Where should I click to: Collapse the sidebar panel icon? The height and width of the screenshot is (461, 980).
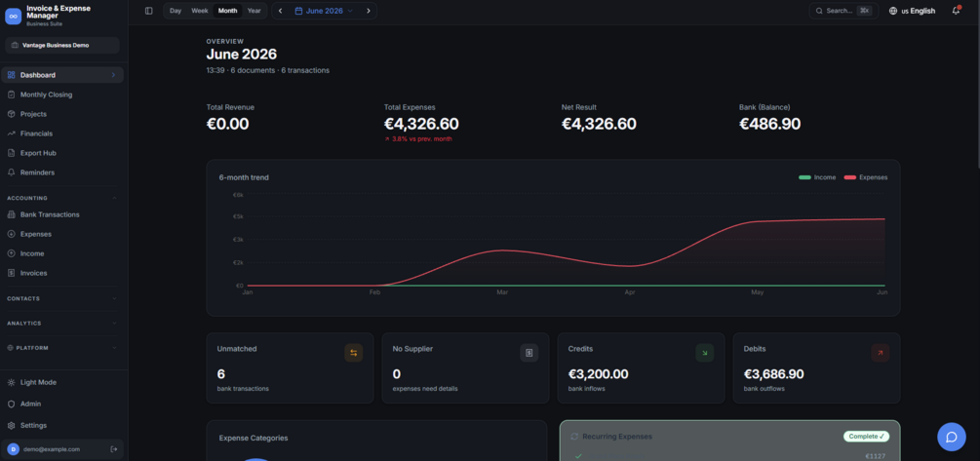[149, 11]
